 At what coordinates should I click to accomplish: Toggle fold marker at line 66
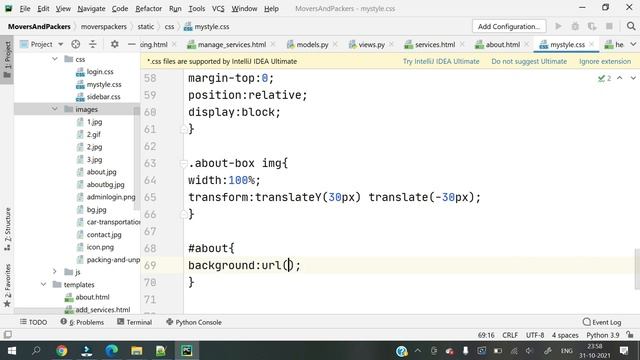(183, 214)
